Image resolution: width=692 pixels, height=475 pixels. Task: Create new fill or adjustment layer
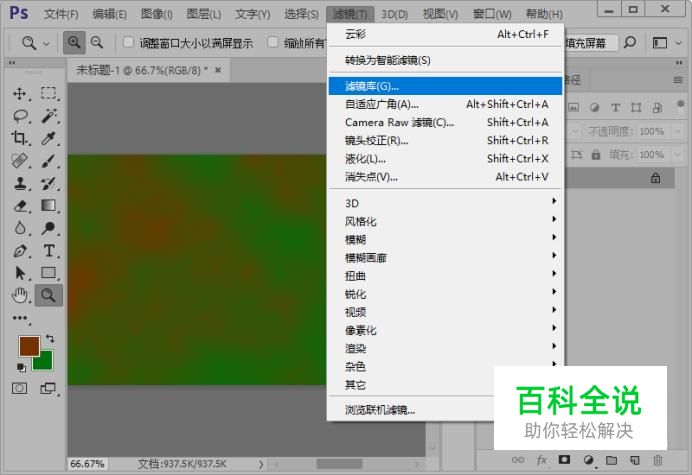[588, 460]
